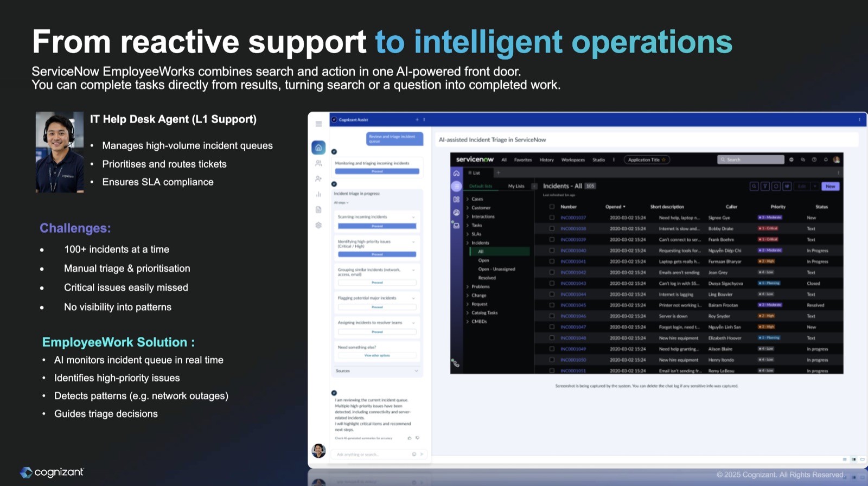Open the help question-mark icon in ServiceNow header
Viewport: 868px width, 486px height.
(x=814, y=159)
